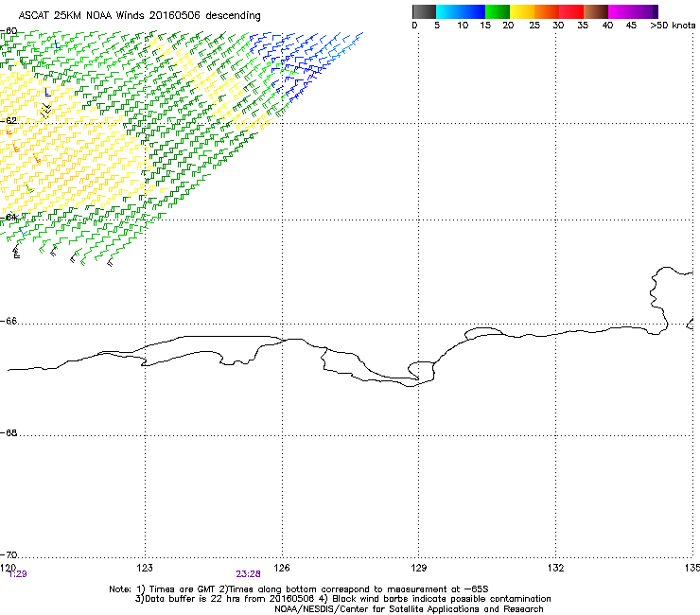Click the yellow 20-25 knots legend segment
The image size is (700, 615).
(522, 11)
